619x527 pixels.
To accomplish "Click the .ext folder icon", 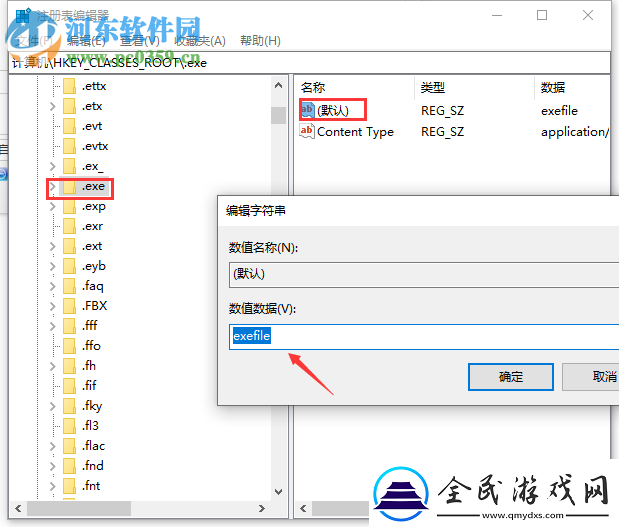I will click(69, 246).
